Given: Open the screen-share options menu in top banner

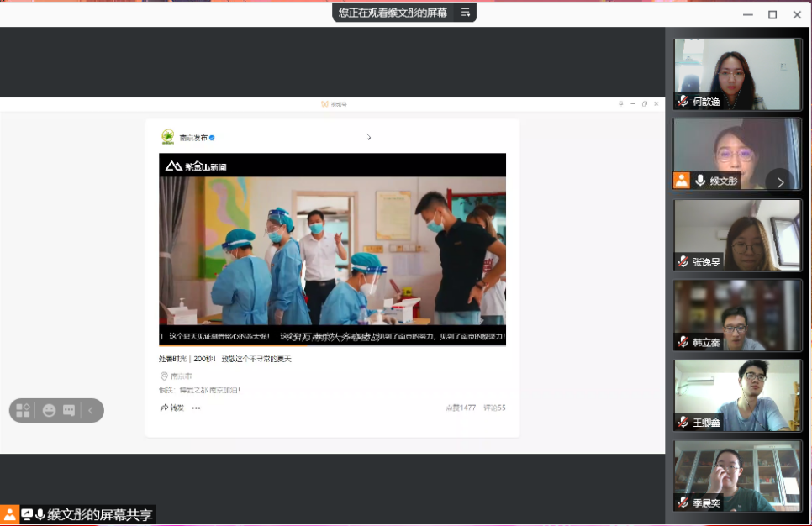Looking at the screenshot, I should click(x=465, y=12).
